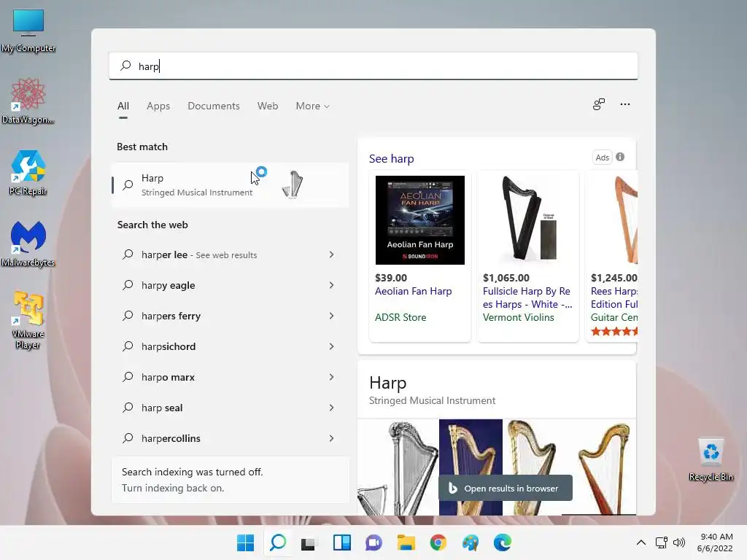Expand harpers ferry chevron arrow

pos(332,316)
